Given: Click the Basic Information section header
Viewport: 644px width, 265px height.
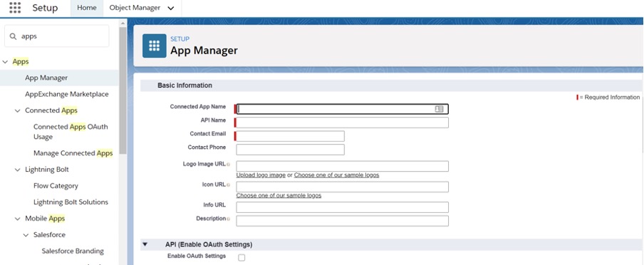Looking at the screenshot, I should tap(185, 85).
